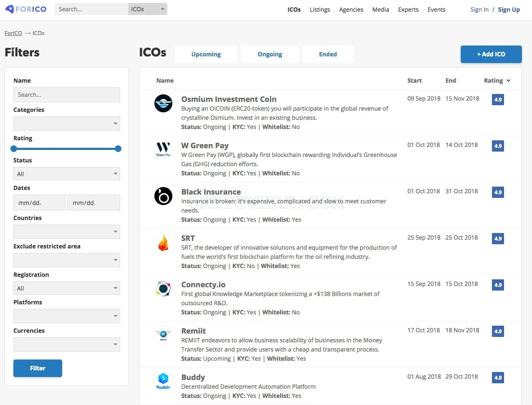Open the Remiit title link

[x=194, y=331]
